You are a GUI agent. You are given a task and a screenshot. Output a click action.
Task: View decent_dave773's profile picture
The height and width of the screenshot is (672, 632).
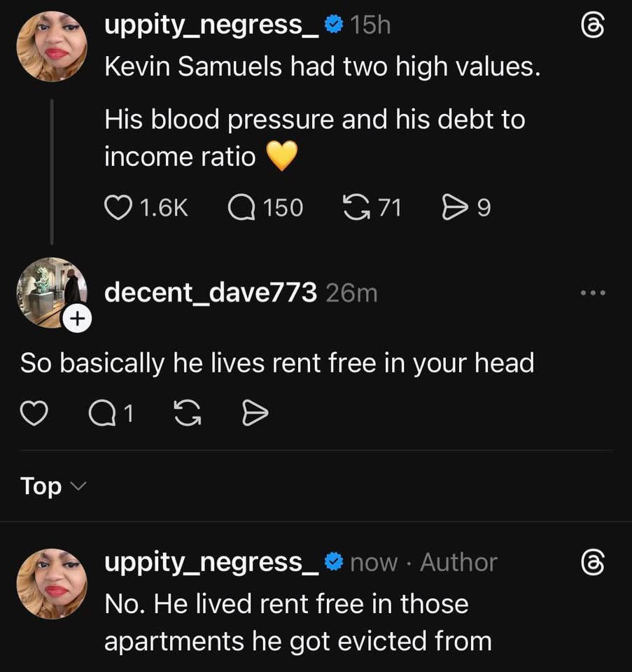[x=49, y=291]
